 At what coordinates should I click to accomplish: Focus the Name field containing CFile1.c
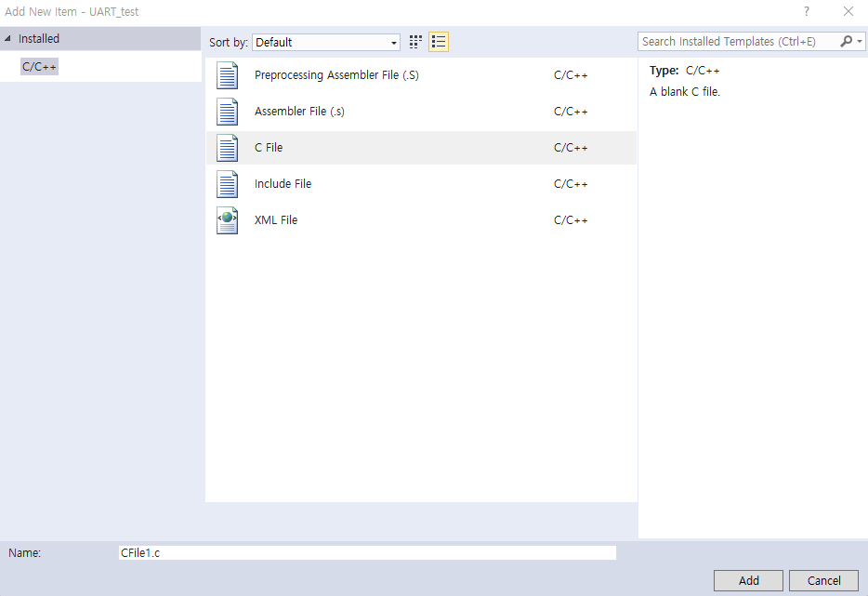[x=367, y=553]
